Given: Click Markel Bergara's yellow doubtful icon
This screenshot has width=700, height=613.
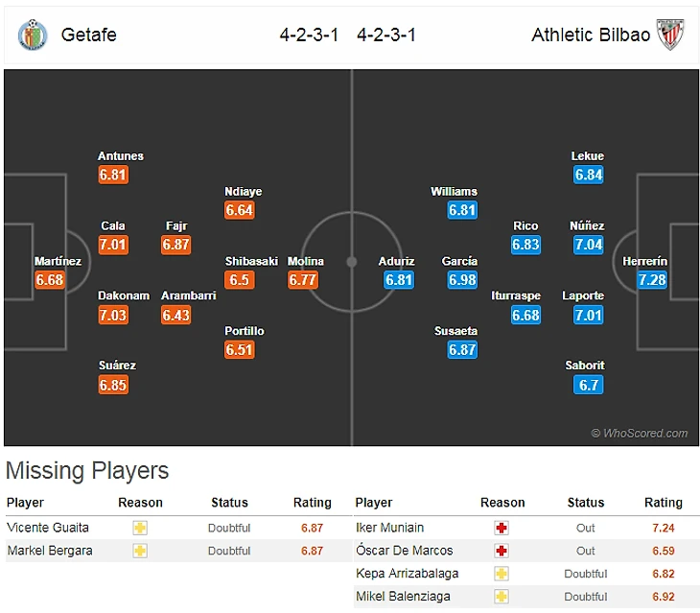Looking at the screenshot, I should [140, 551].
